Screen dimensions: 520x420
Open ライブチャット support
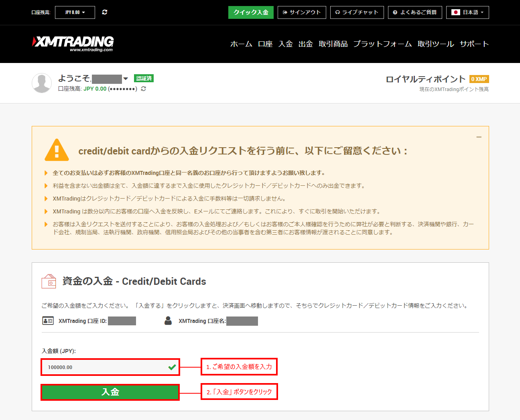click(x=357, y=12)
